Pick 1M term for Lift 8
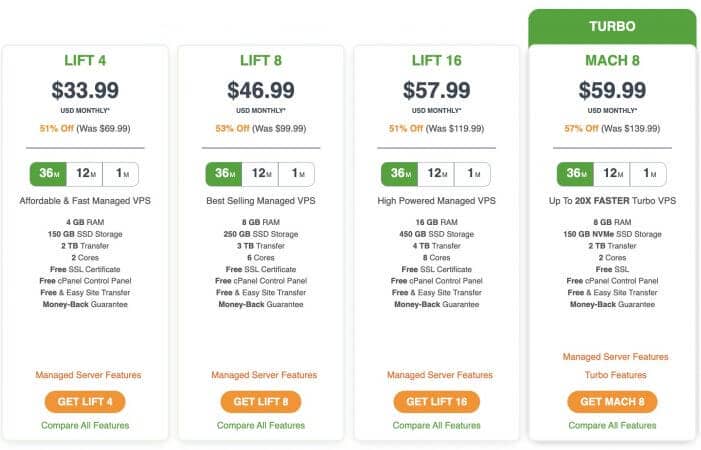 (296, 174)
